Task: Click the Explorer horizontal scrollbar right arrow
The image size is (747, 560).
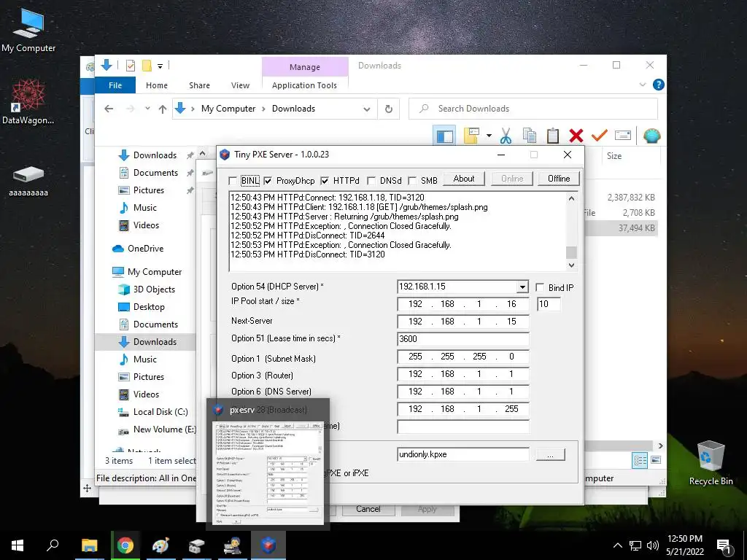Action: click(660, 446)
